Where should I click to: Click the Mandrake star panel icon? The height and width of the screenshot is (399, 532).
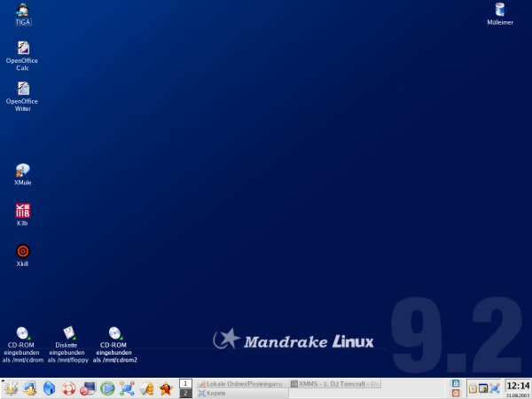tap(166, 388)
